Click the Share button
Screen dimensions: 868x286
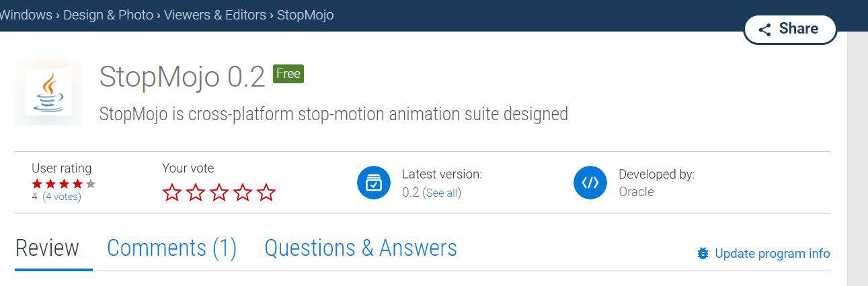point(790,29)
